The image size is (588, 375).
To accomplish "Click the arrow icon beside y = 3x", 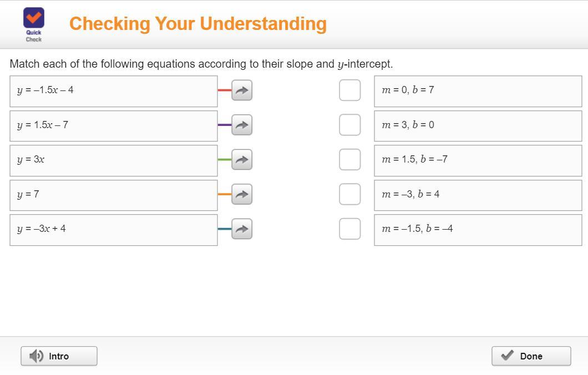I will [x=242, y=160].
